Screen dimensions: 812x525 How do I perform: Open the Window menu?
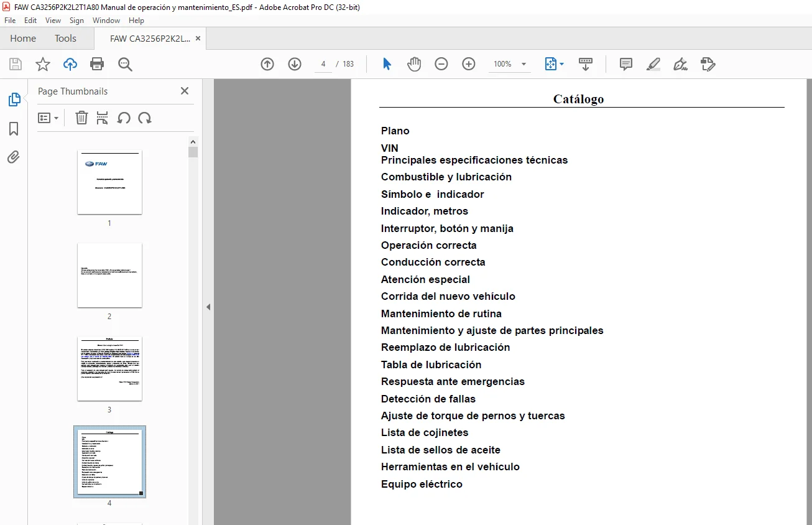coord(106,21)
